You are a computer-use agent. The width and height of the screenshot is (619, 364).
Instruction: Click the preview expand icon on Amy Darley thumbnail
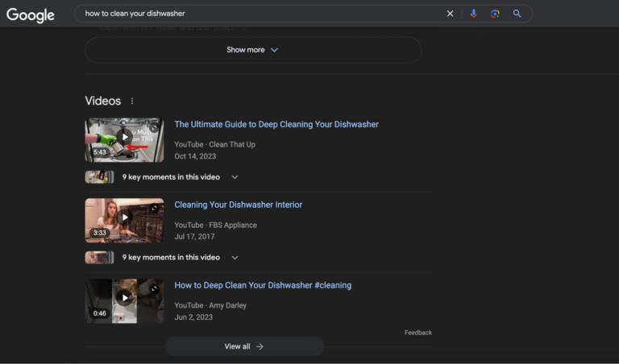pos(154,288)
